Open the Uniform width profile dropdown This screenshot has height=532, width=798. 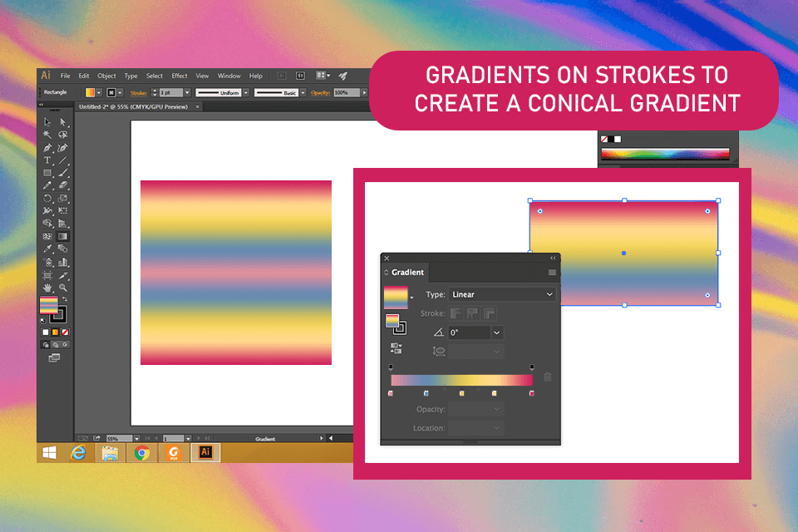coord(246,92)
